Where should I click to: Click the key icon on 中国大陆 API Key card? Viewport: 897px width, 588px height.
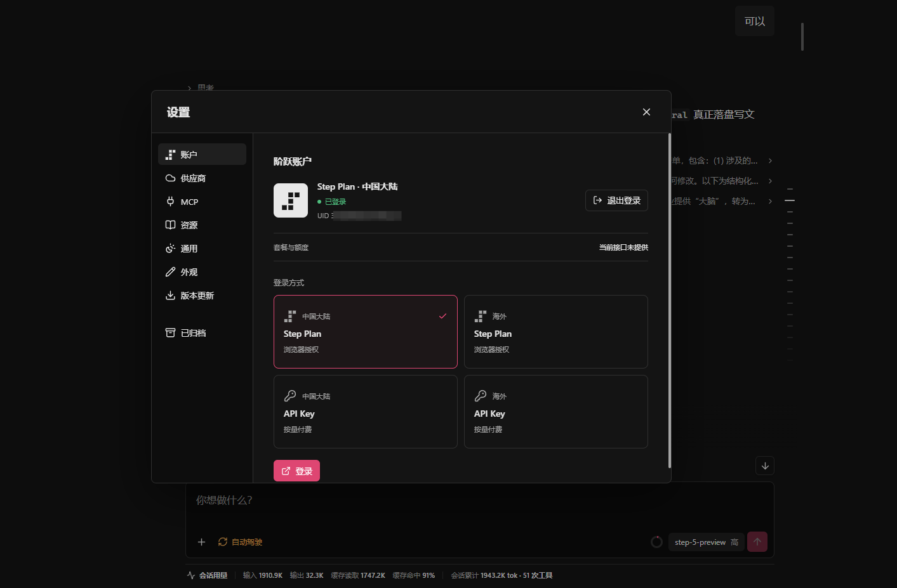(x=290, y=396)
